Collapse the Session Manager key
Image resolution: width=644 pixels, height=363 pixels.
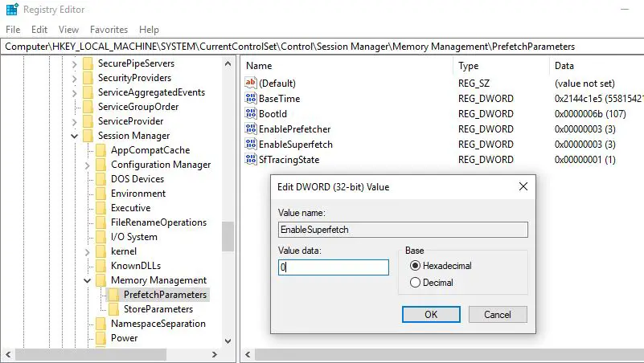pyautogui.click(x=74, y=136)
